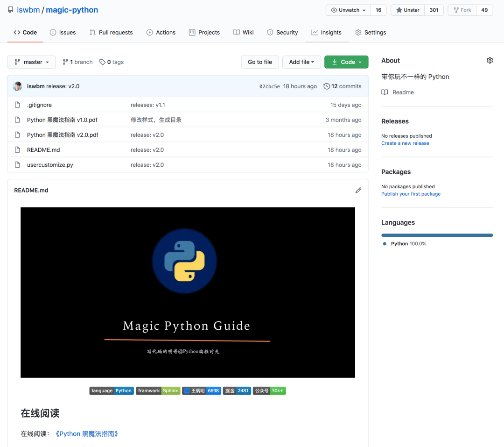The width and height of the screenshot is (504, 447).
Task: Open the Unwatch dropdown
Action: (349, 10)
